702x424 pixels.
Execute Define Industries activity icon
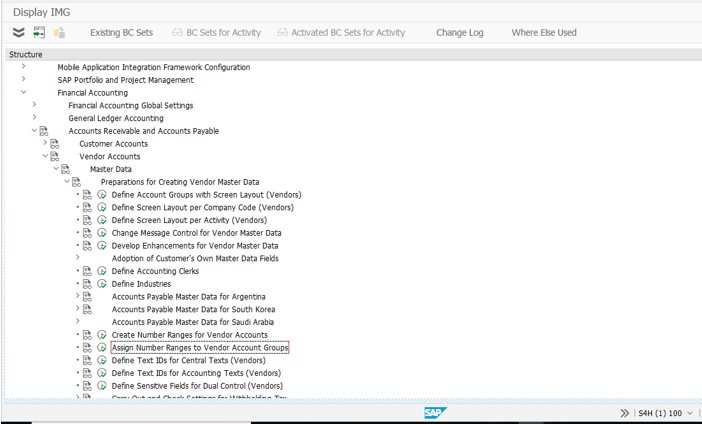click(x=102, y=284)
